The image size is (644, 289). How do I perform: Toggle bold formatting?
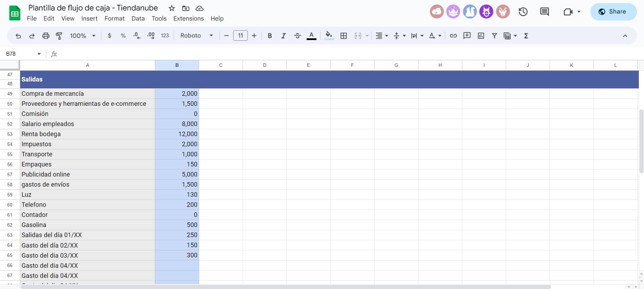[x=269, y=36]
